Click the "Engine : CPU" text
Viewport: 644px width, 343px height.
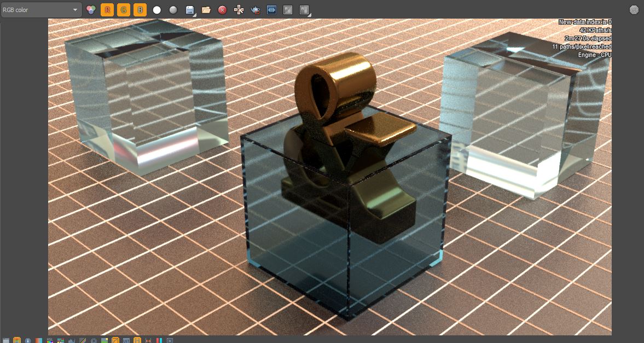[x=595, y=55]
